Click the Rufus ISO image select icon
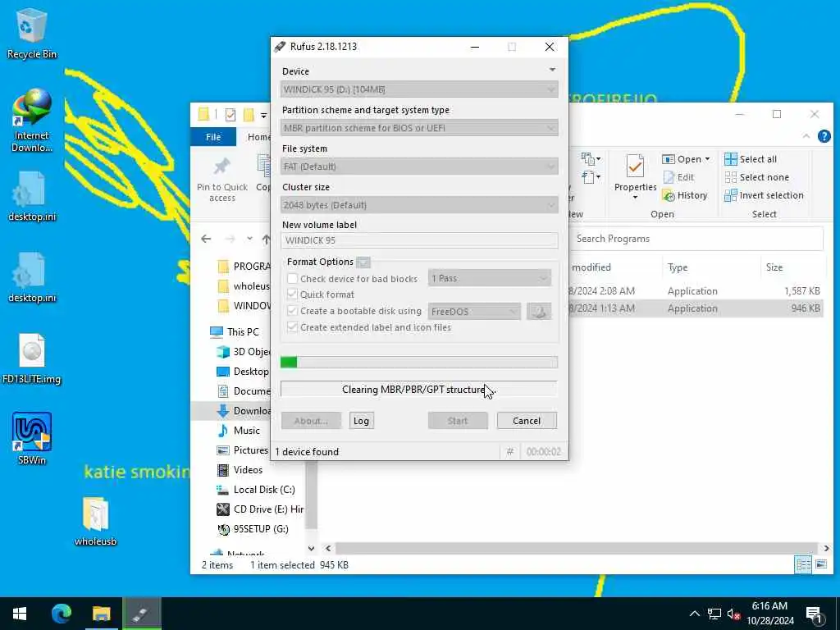The width and height of the screenshot is (840, 630). (539, 311)
